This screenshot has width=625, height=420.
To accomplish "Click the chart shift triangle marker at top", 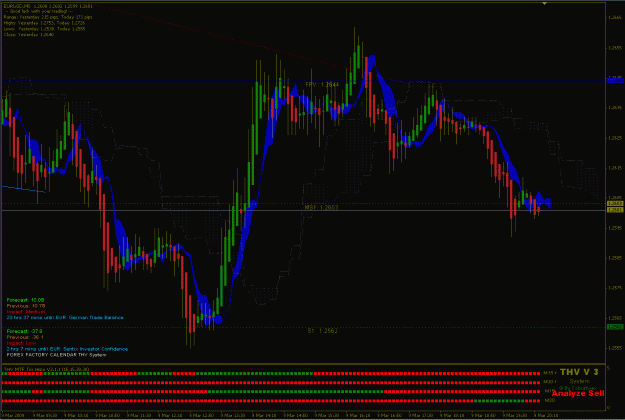I will point(544,4).
